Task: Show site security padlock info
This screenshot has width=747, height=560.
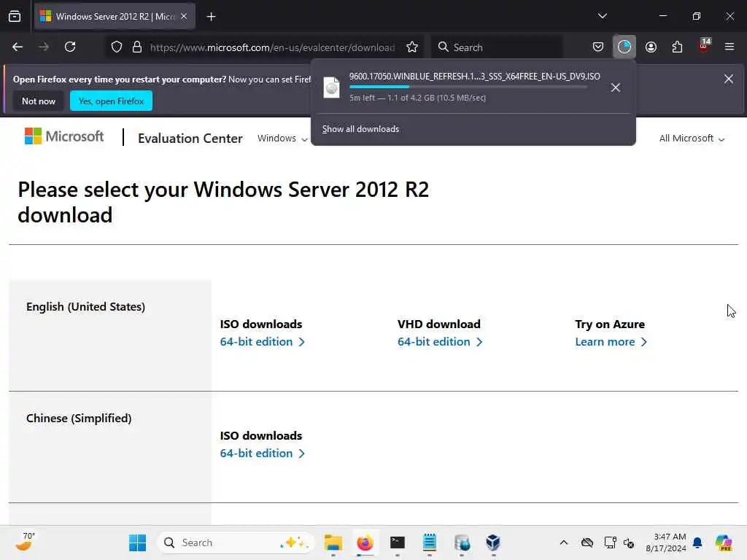Action: [x=137, y=47]
